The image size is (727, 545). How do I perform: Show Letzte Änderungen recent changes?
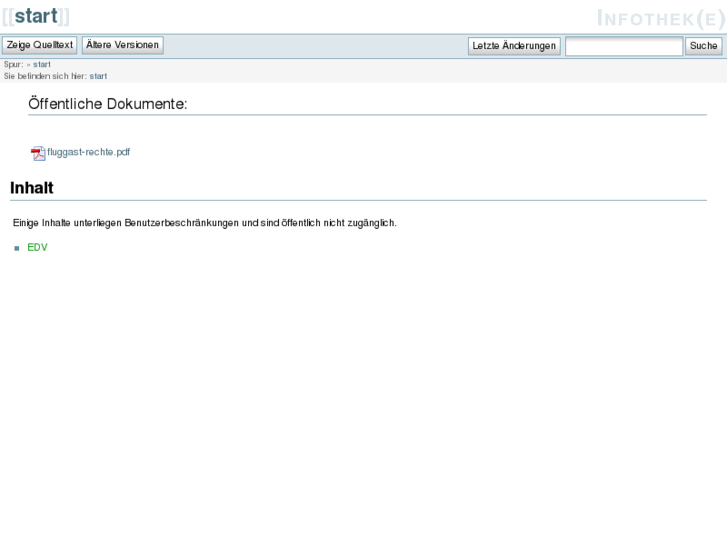tap(514, 46)
